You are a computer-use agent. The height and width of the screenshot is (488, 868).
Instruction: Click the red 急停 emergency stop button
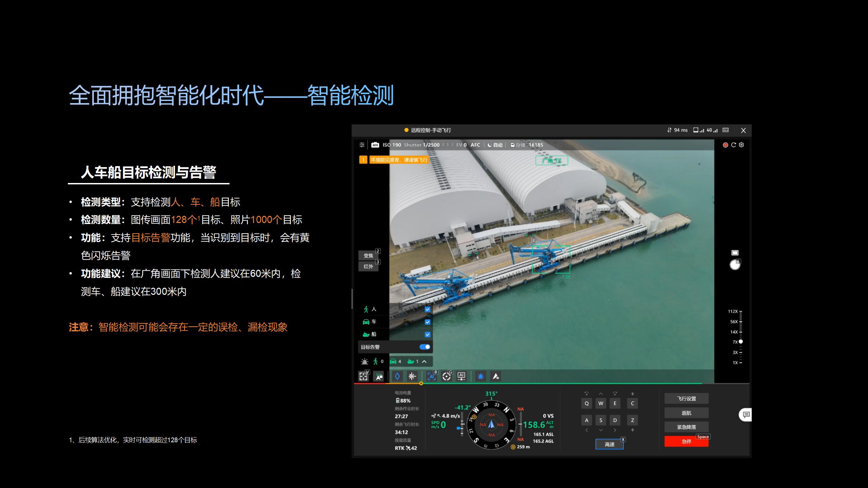click(686, 442)
